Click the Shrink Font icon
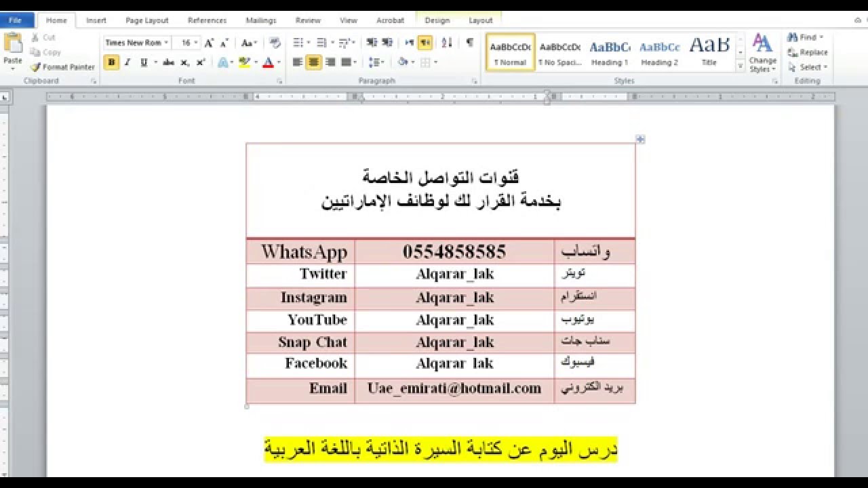The image size is (868, 488). coord(224,43)
